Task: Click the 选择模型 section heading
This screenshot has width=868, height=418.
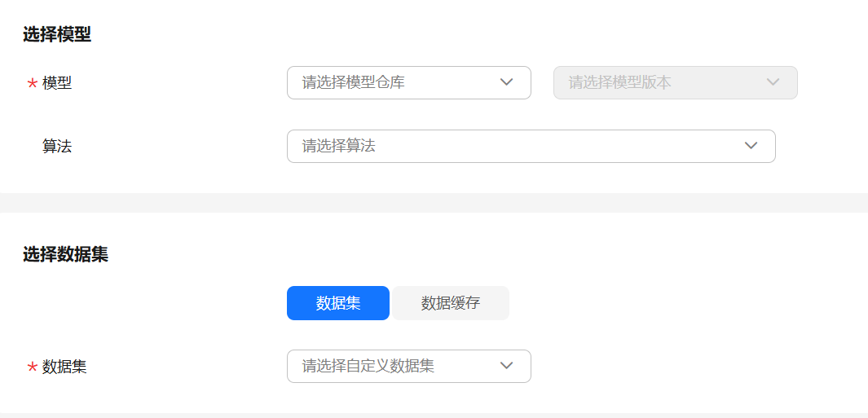Action: 57,34
